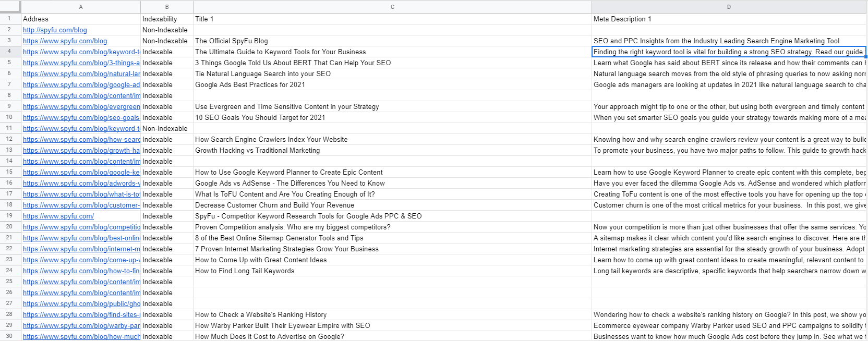Click the select-all corner box

(10, 7)
